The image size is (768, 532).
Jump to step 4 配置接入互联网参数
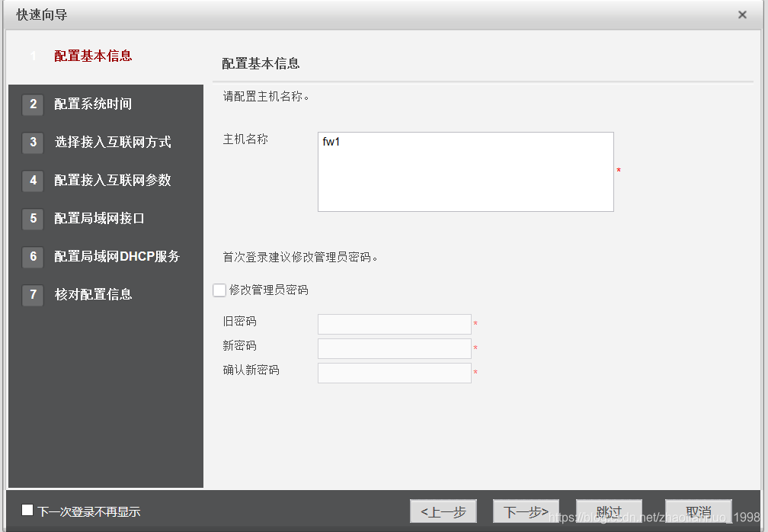click(113, 181)
